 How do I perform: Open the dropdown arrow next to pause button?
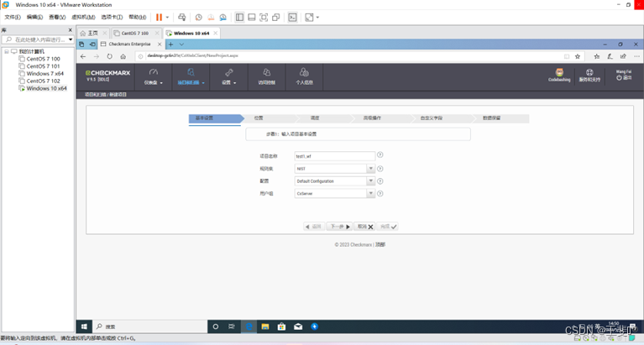point(167,18)
